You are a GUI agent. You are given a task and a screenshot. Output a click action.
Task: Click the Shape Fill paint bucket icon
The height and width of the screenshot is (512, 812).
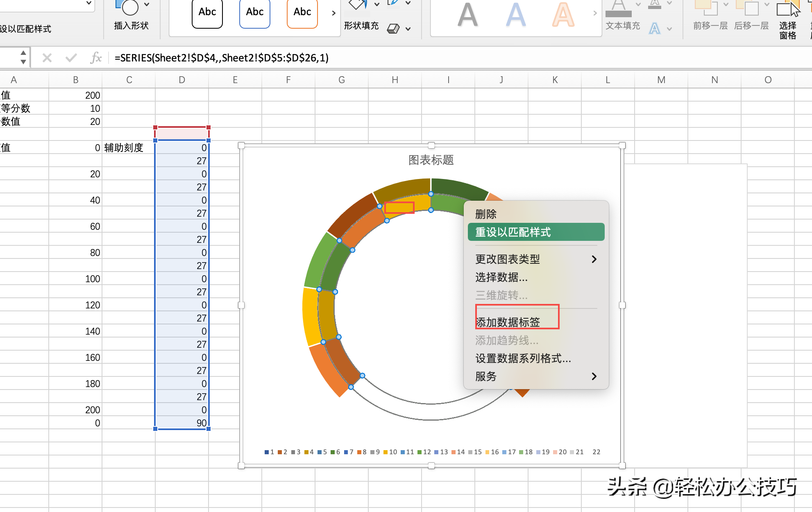pyautogui.click(x=357, y=5)
